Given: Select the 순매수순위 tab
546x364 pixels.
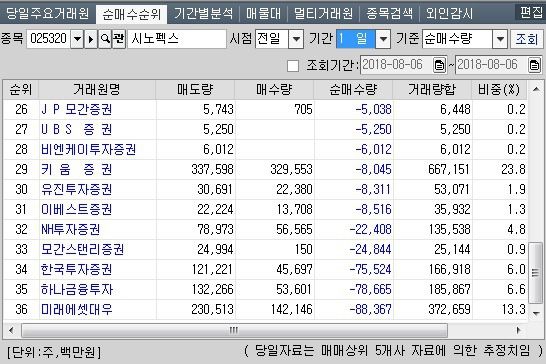Looking at the screenshot, I should pyautogui.click(x=131, y=14).
